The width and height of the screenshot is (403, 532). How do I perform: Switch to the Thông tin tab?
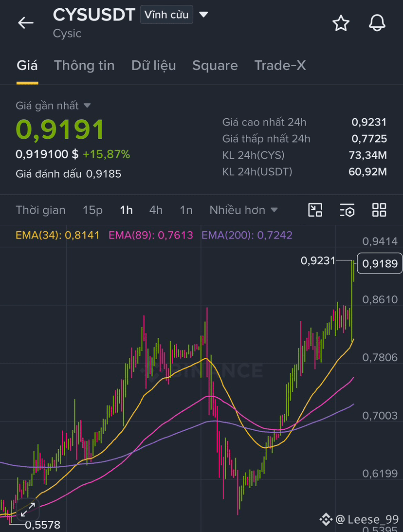pyautogui.click(x=84, y=66)
